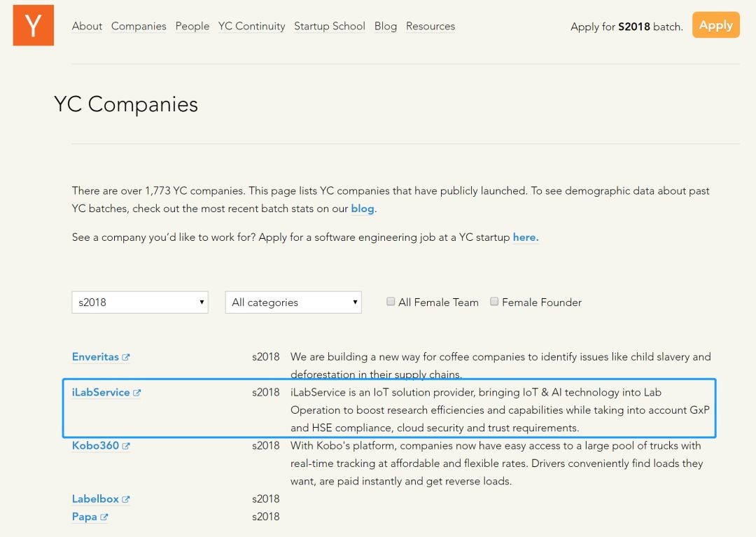The width and height of the screenshot is (756, 537).
Task: Visit the Papa company link
Action: tap(85, 517)
